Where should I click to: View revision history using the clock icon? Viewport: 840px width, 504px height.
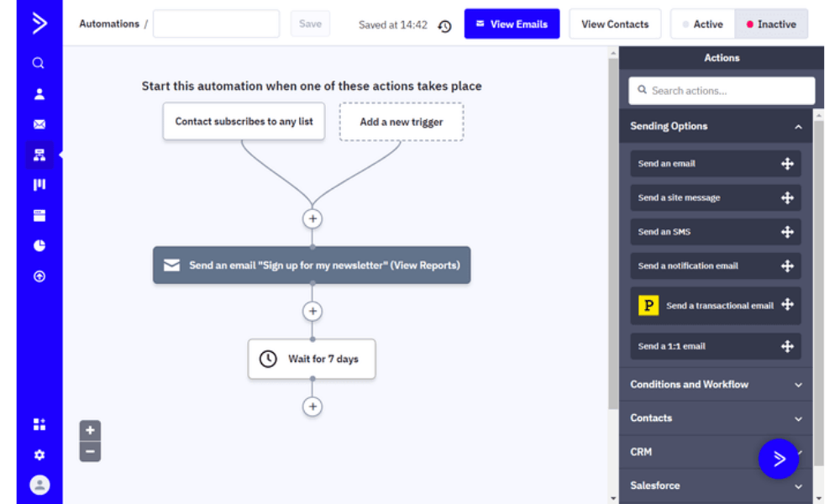coord(444,26)
